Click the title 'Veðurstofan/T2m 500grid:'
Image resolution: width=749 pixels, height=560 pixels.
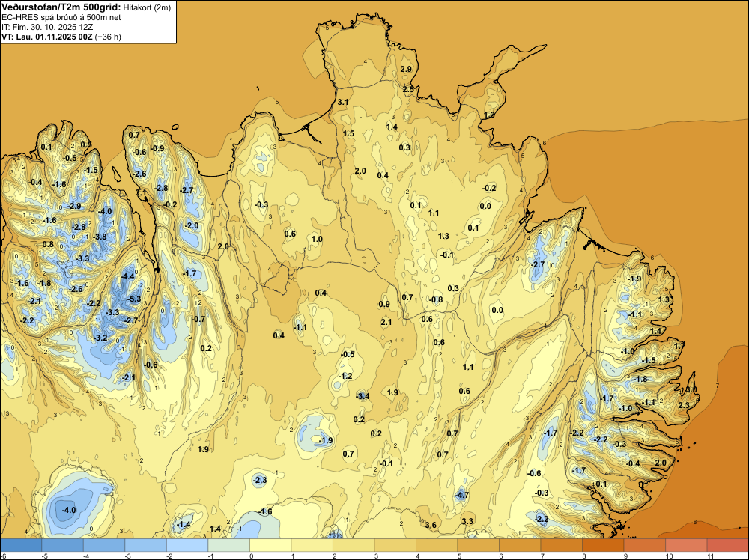[61, 7]
